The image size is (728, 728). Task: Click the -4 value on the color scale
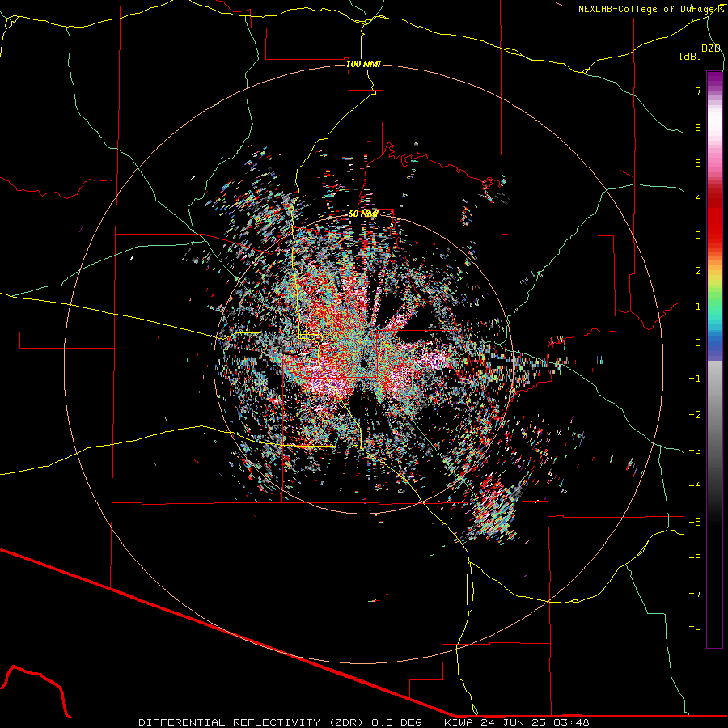tap(695, 486)
